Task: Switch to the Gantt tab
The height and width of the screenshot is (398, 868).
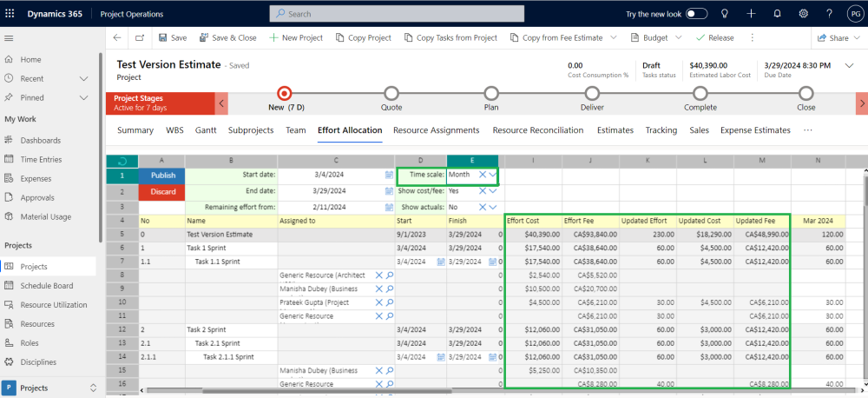Action: pyautogui.click(x=206, y=130)
